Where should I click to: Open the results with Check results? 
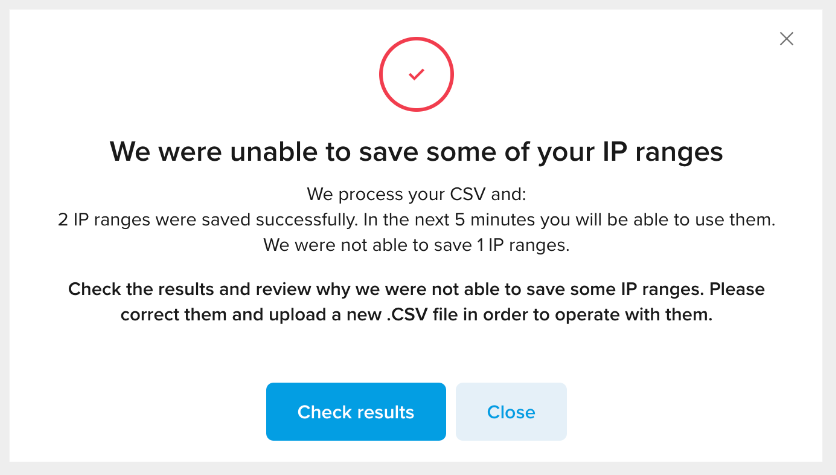click(x=356, y=412)
